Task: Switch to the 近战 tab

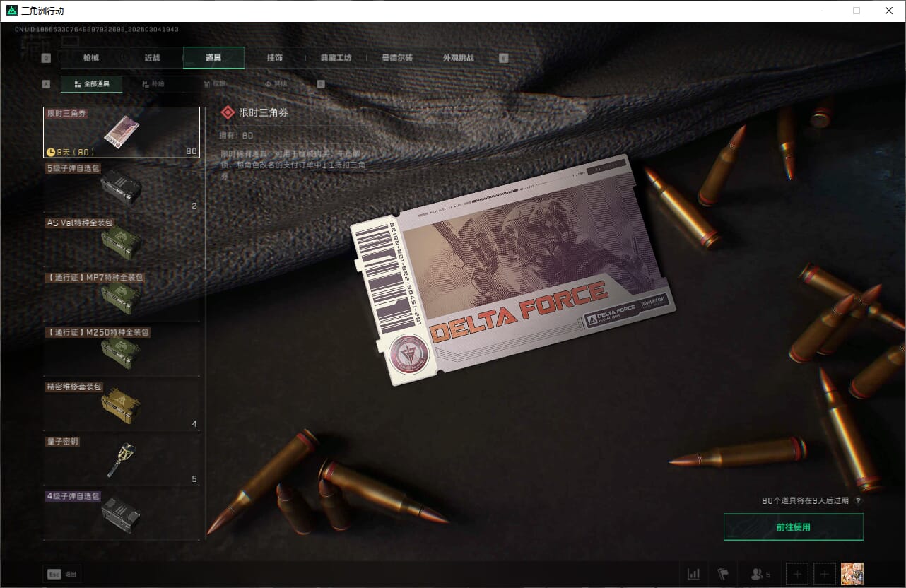Action: coord(152,58)
